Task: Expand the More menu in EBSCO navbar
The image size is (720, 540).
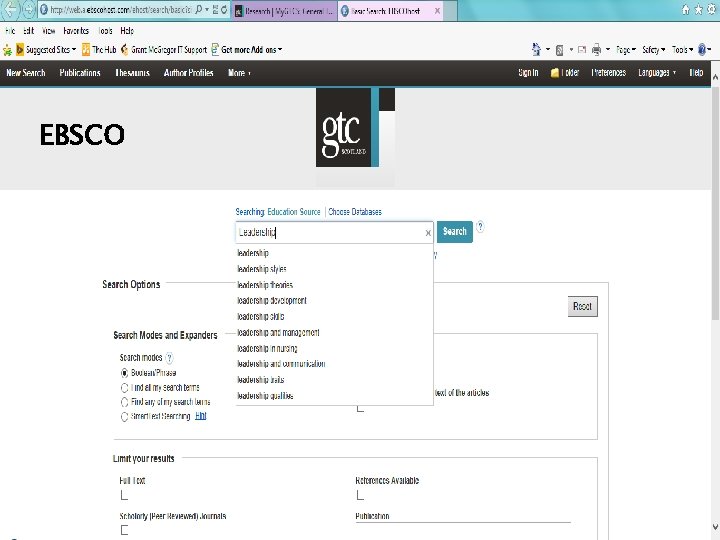Action: click(x=239, y=73)
